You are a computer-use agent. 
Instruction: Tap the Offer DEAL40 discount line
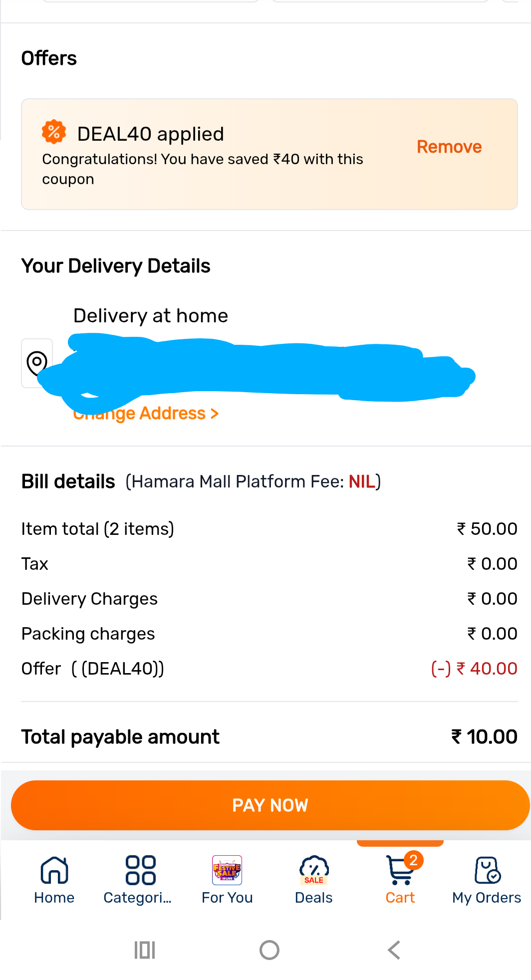pyautogui.click(x=269, y=669)
